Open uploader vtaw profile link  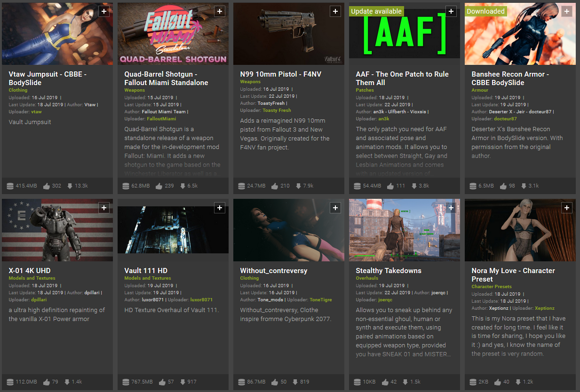(x=36, y=112)
